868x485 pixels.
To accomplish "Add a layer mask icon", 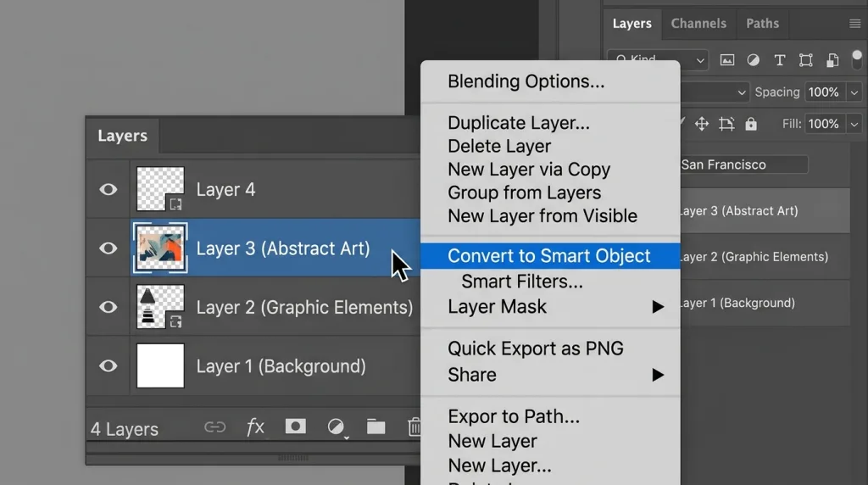I will [x=295, y=426].
